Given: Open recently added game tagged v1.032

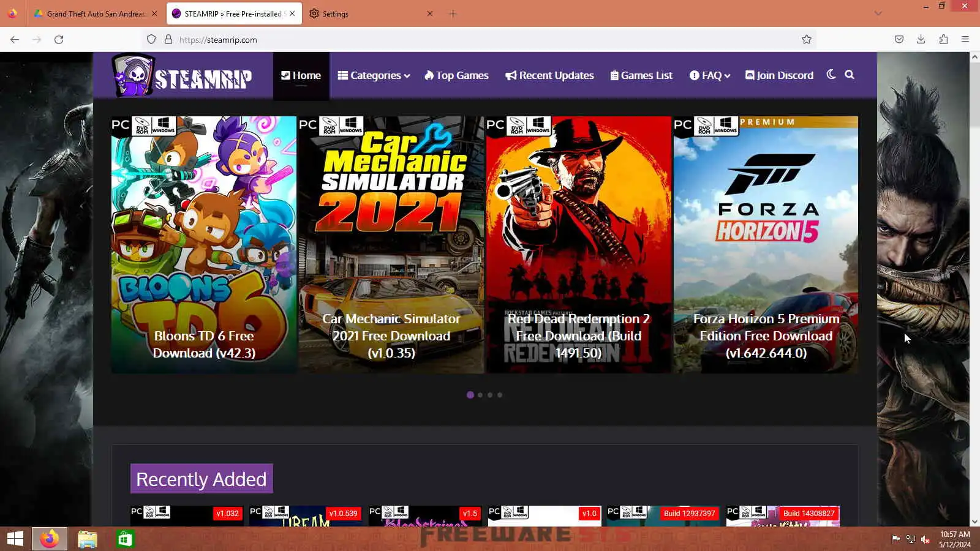Looking at the screenshot, I should click(187, 515).
